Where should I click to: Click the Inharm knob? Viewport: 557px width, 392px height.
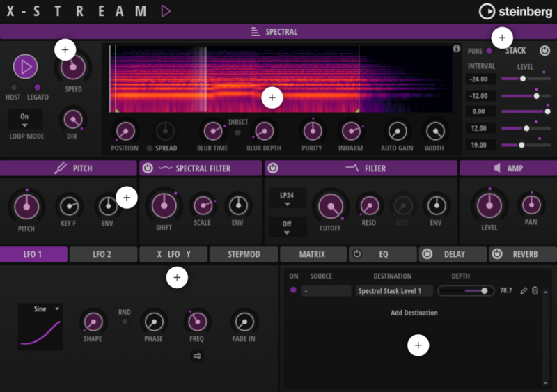[351, 132]
